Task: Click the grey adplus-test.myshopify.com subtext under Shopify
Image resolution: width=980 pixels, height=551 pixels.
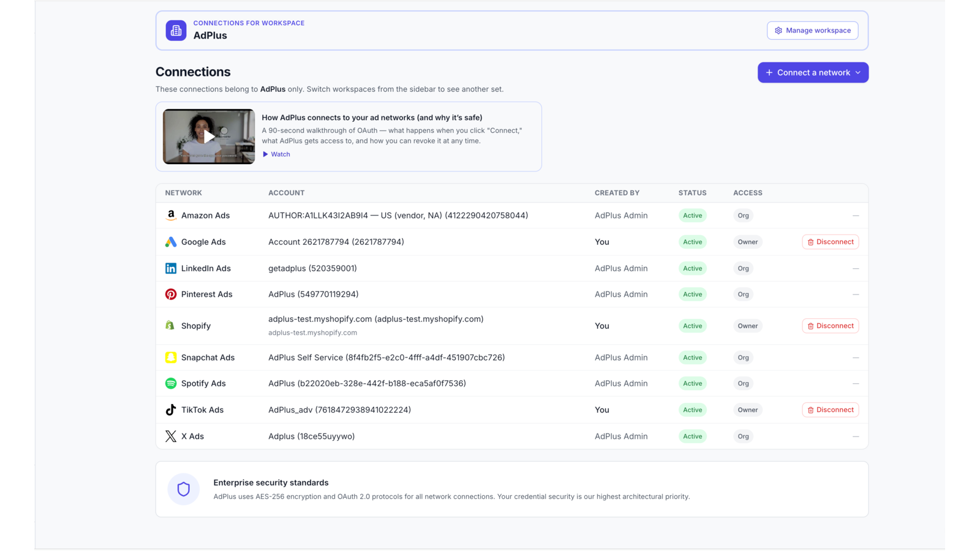Action: (x=312, y=333)
